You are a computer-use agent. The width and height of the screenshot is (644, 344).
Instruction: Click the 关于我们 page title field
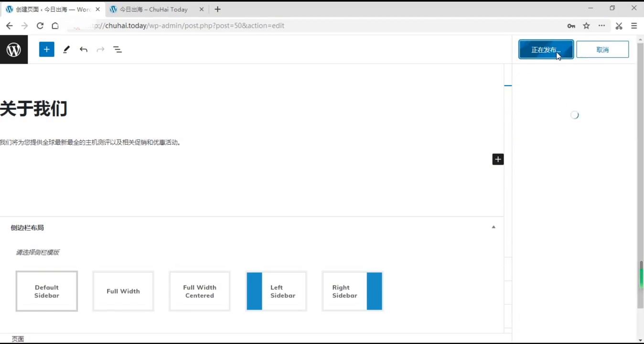point(33,109)
